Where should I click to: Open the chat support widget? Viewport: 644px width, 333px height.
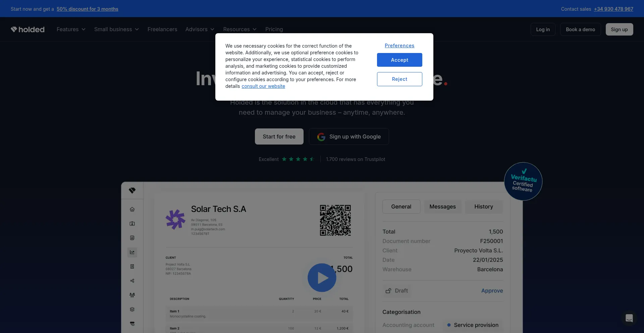coord(629,318)
